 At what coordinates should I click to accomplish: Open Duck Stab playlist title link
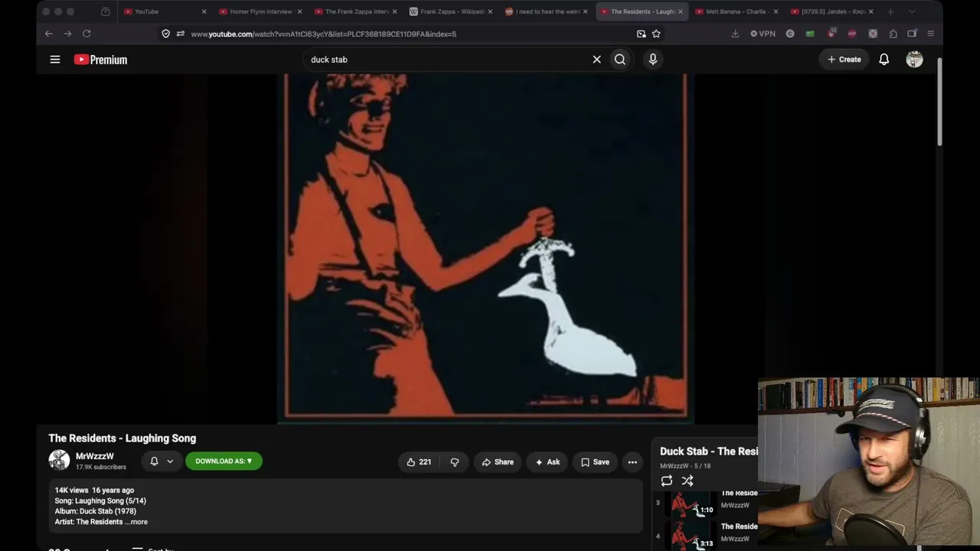(x=709, y=452)
